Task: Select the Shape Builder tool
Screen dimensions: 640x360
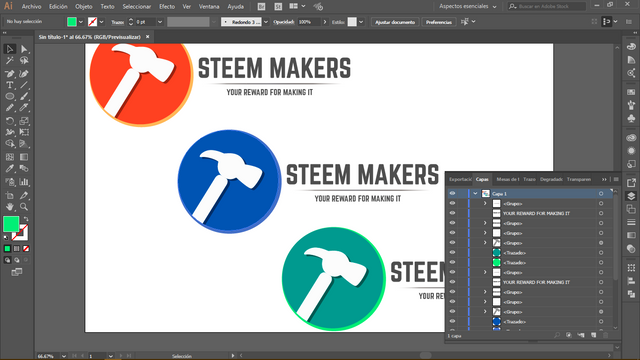Action: [x=10, y=144]
